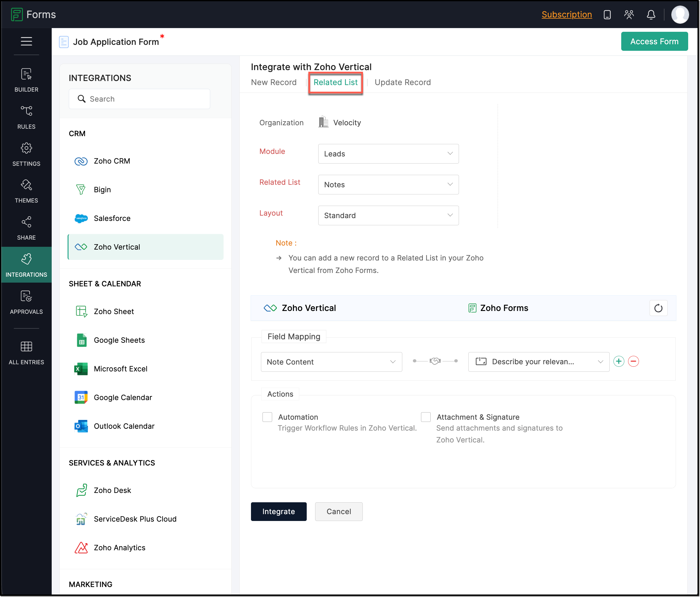The width and height of the screenshot is (700, 597).
Task: Open the notifications bell icon
Action: [651, 15]
